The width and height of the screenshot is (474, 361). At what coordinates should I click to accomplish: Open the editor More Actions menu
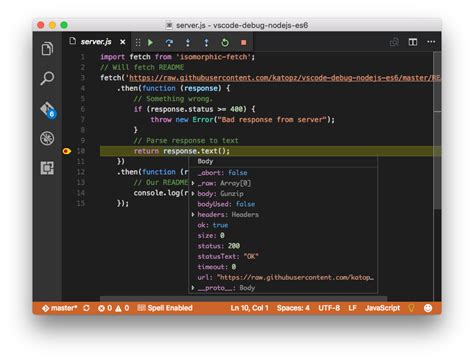click(431, 42)
